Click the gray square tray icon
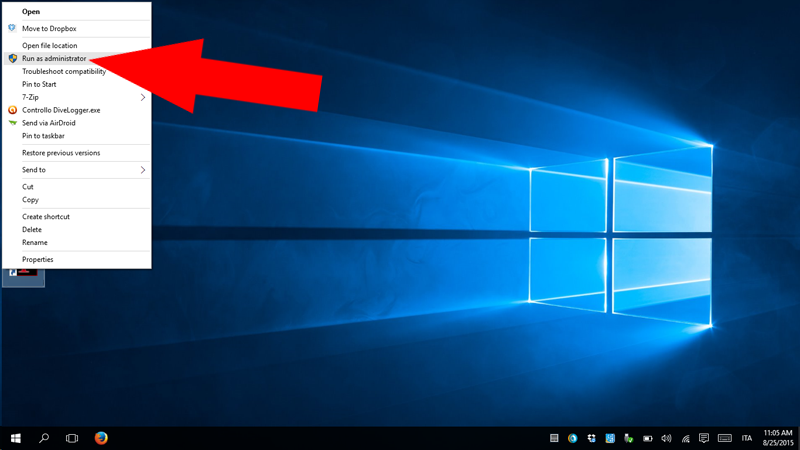The image size is (800, 450). tap(554, 438)
